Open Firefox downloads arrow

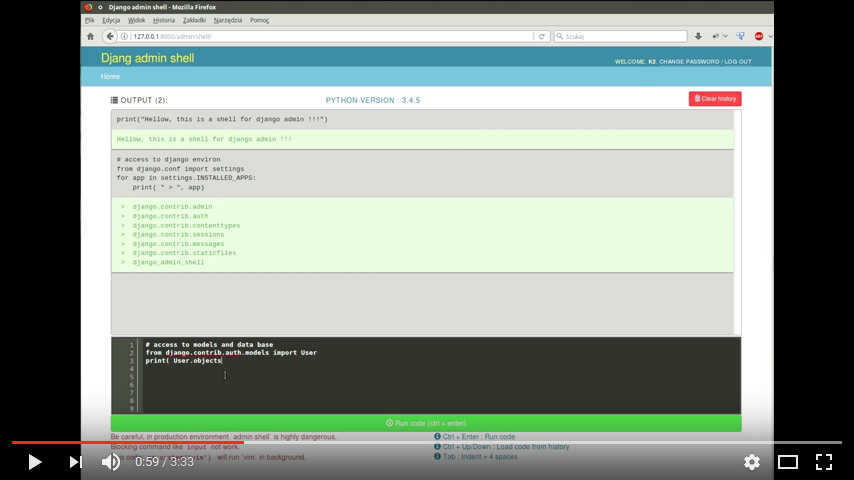(698, 37)
